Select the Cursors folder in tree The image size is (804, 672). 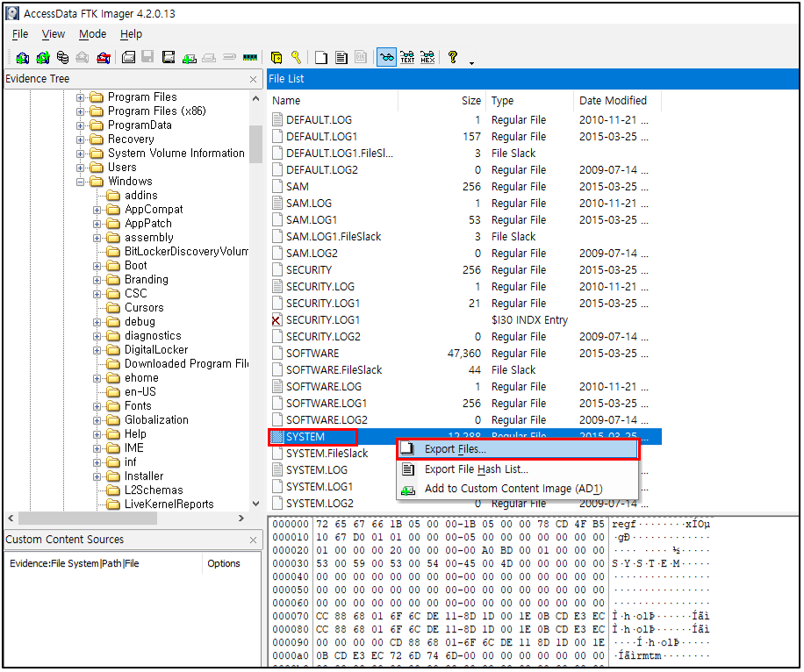144,308
